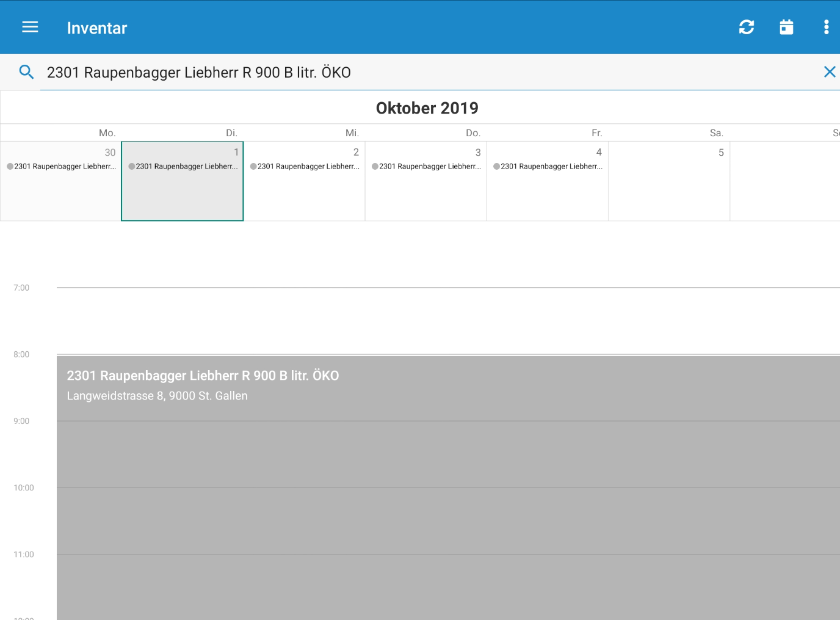Open the three-dot overflow menu
Viewport: 840px width, 620px height.
[x=826, y=27]
